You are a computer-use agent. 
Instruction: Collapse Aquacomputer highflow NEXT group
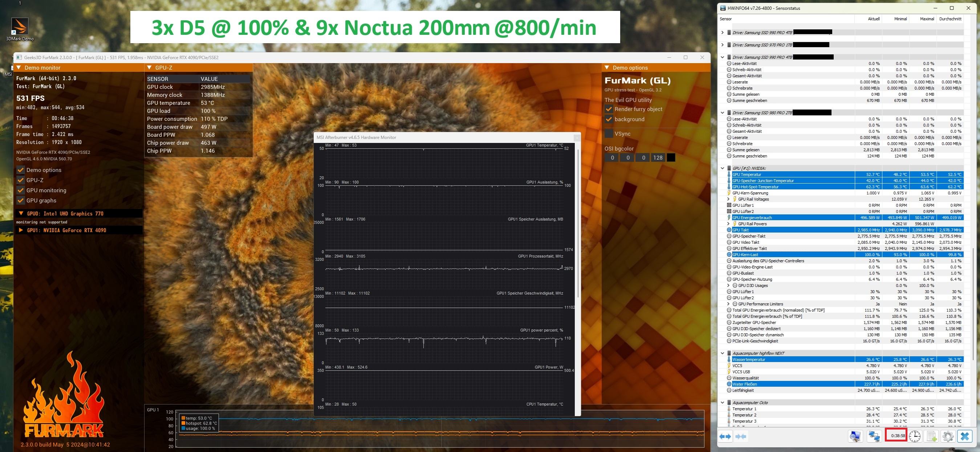[723, 353]
